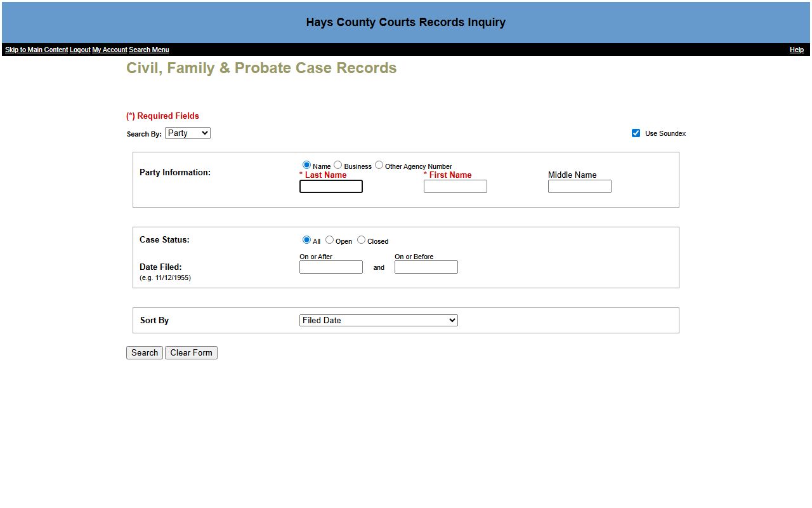812x508 pixels.
Task: Toggle the Use Soundex checkbox
Action: pyautogui.click(x=636, y=133)
